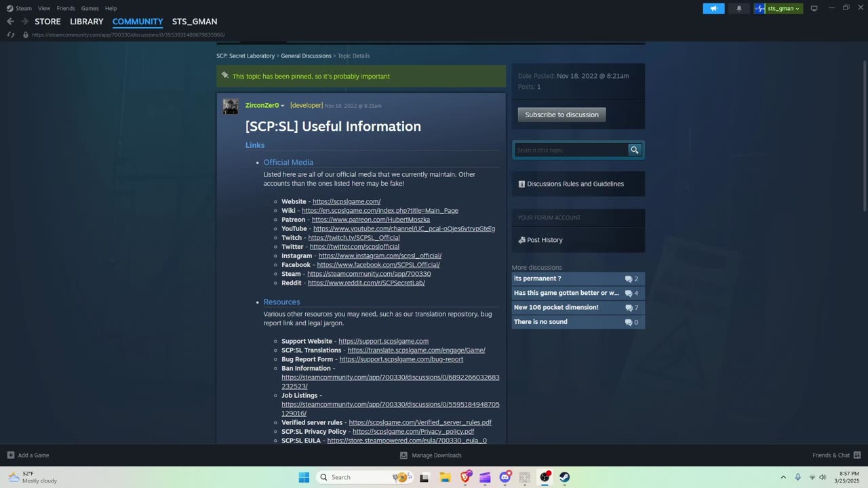The width and height of the screenshot is (868, 488).
Task: Open Discord from taskbar
Action: tap(505, 477)
